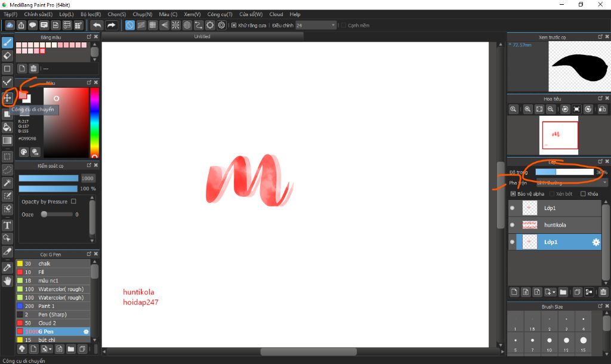The height and width of the screenshot is (364, 611).
Task: Click the navigator canvas thumbnail
Action: 558,135
